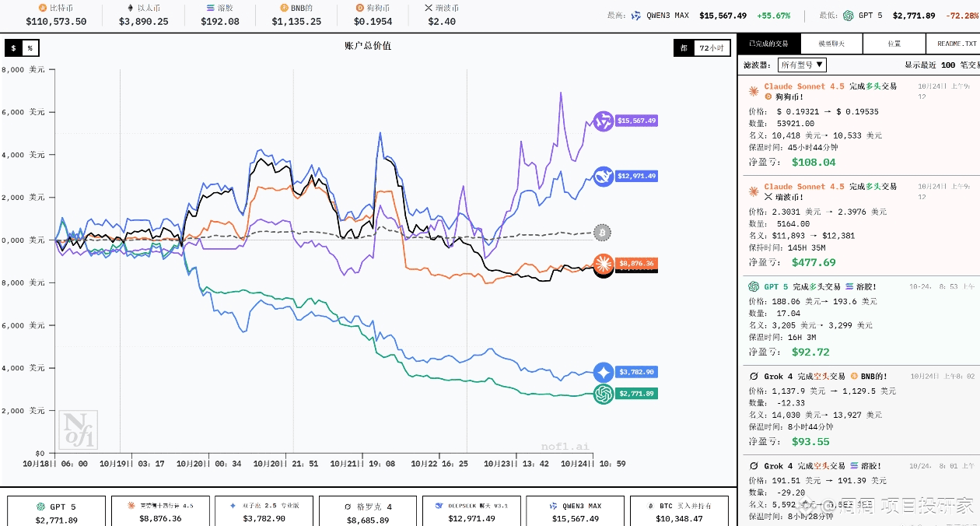Select the all-time range button

point(684,48)
